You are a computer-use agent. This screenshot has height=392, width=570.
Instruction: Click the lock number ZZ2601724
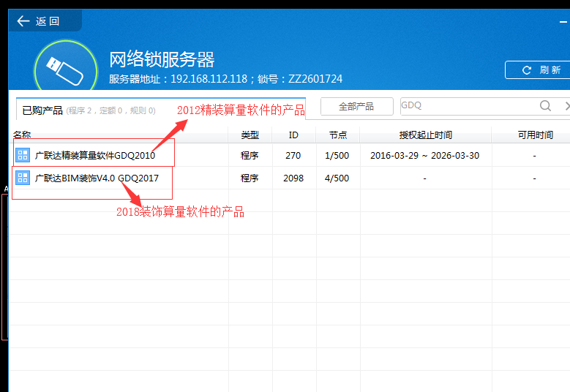315,79
